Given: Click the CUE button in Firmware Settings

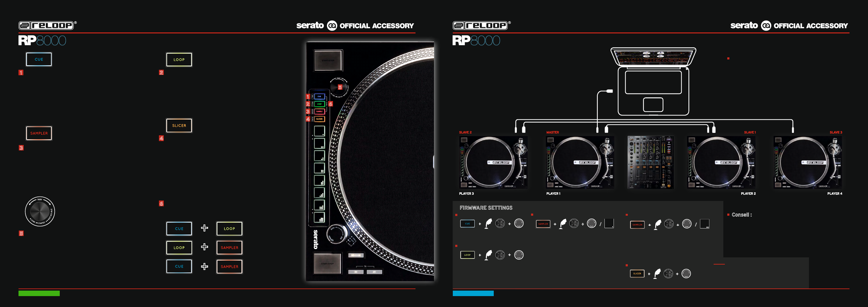Looking at the screenshot, I should click(467, 224).
